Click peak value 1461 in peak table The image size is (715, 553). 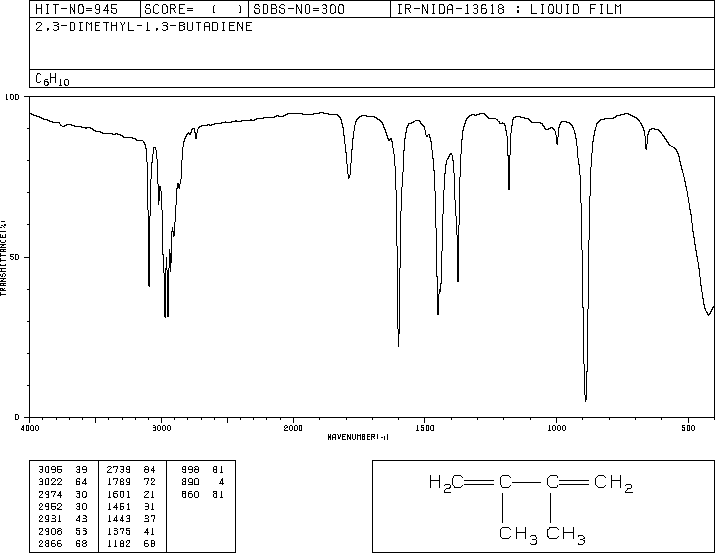click(x=119, y=506)
